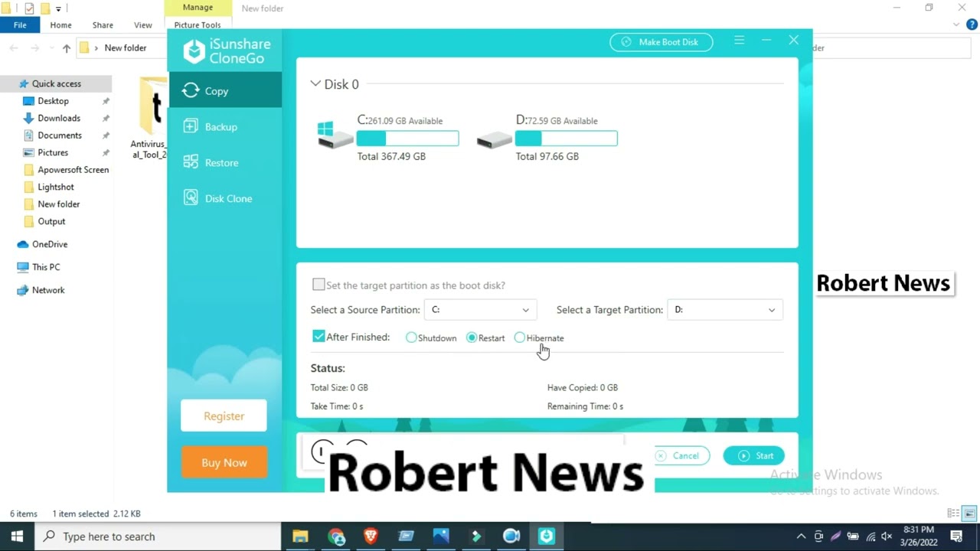
Task: Open the File tab in File Explorer
Action: [20, 25]
